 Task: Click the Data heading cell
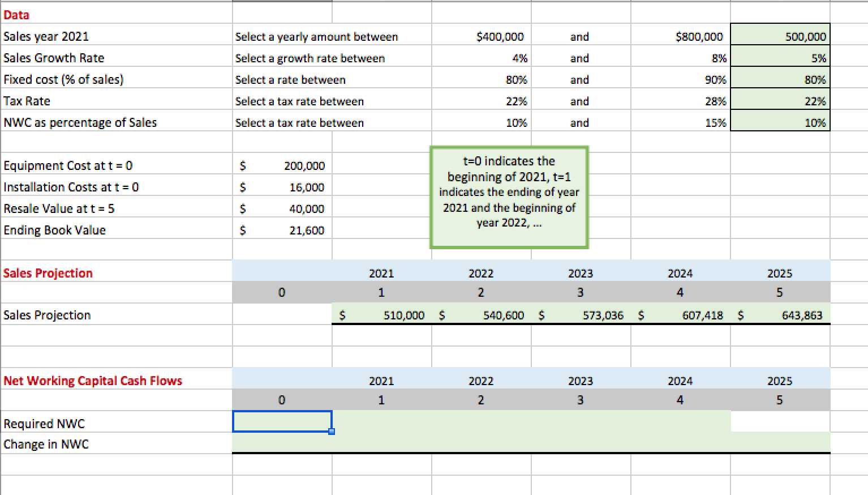pos(16,14)
